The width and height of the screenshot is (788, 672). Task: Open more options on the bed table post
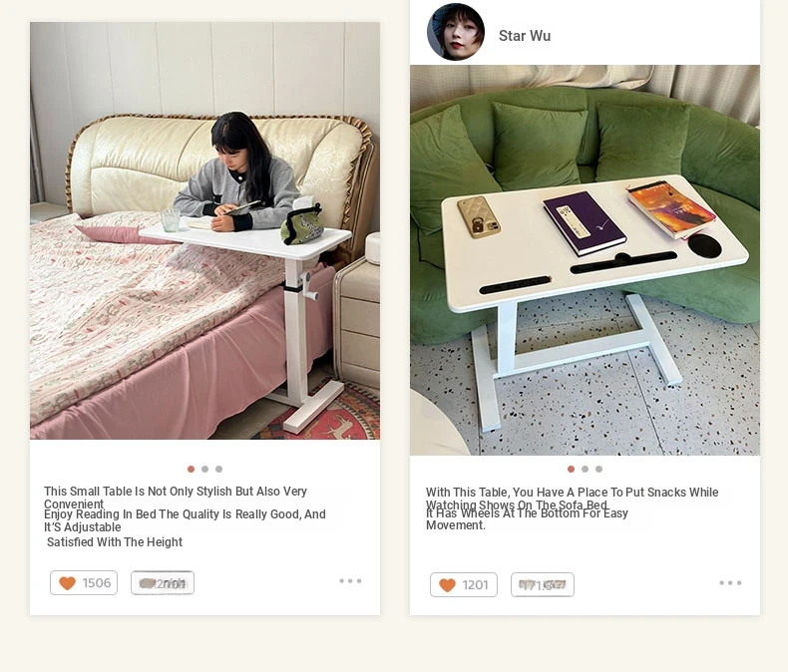point(350,581)
